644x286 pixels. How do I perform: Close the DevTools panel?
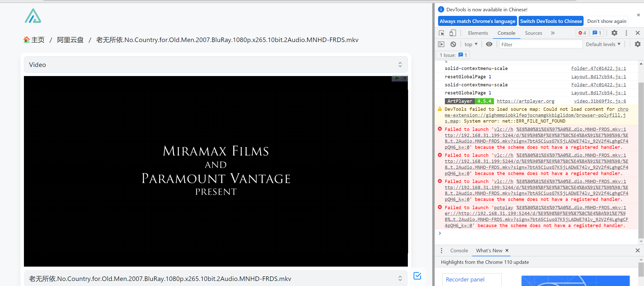coord(637,33)
